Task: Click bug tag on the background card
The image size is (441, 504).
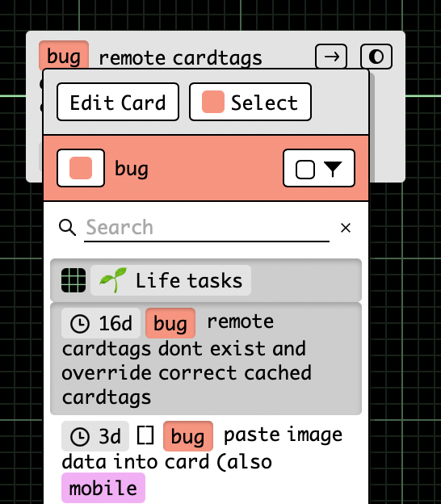Action: 64,55
